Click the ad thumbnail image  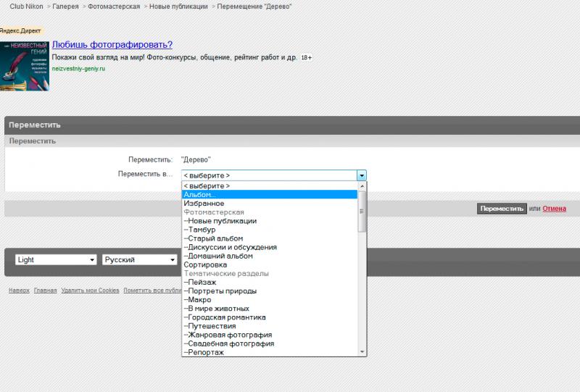pyautogui.click(x=25, y=66)
